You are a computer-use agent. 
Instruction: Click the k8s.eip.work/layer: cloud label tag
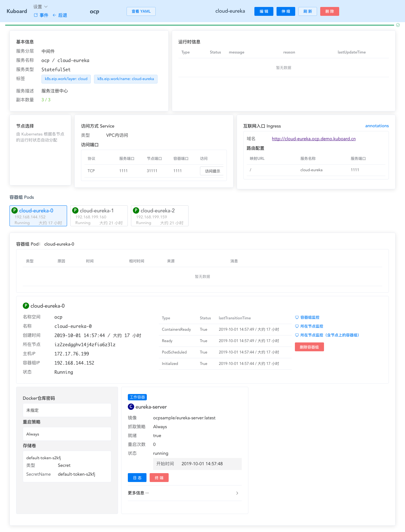tap(66, 79)
